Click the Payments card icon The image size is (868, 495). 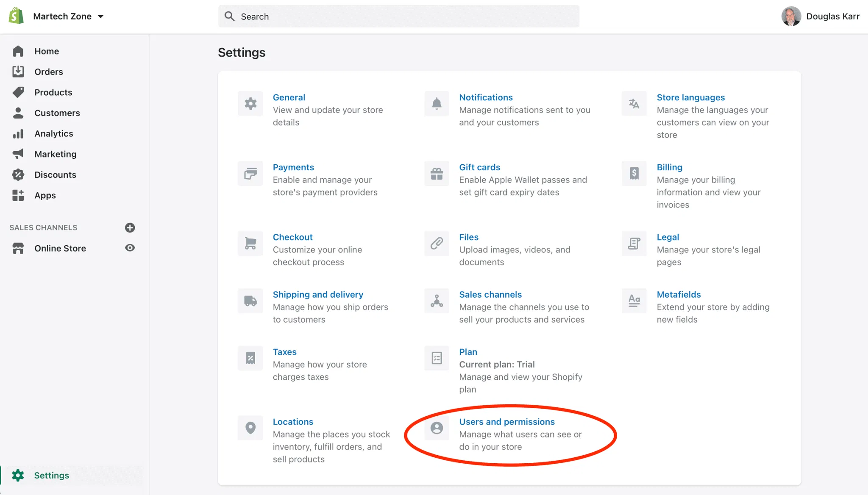coord(250,174)
